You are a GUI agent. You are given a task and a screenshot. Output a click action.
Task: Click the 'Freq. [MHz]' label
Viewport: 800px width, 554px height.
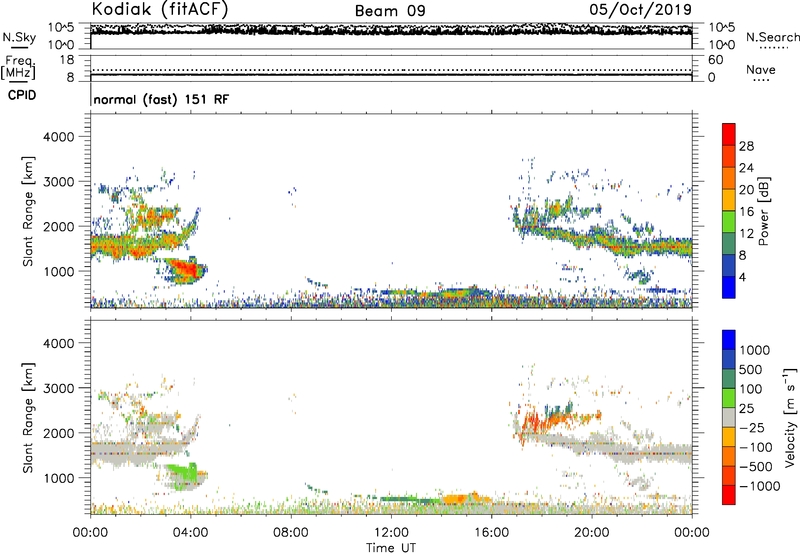(x=18, y=68)
